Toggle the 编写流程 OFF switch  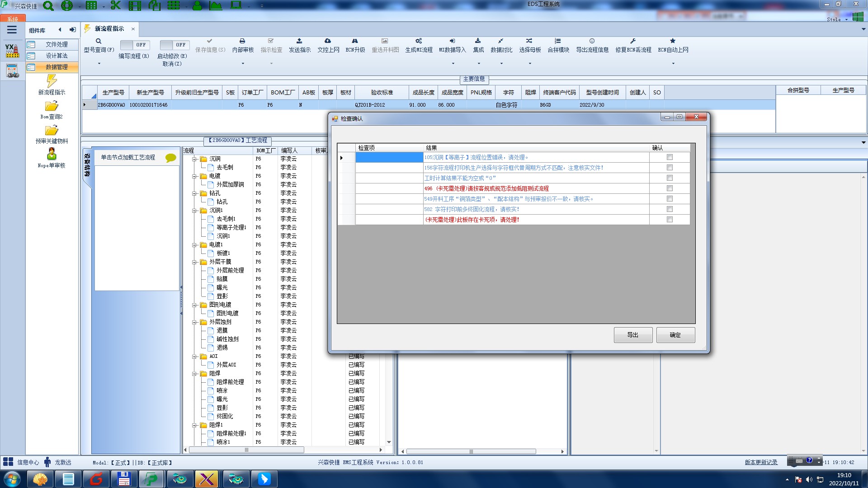[x=134, y=45]
